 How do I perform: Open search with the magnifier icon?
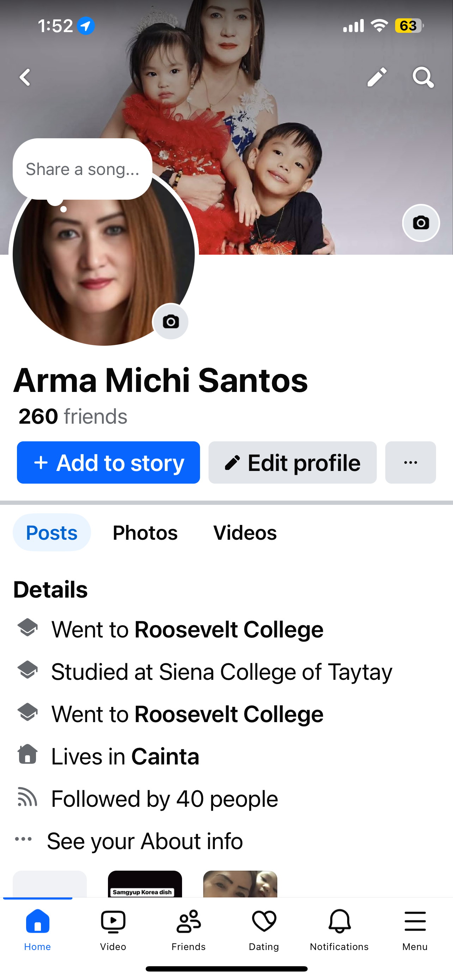pyautogui.click(x=423, y=77)
